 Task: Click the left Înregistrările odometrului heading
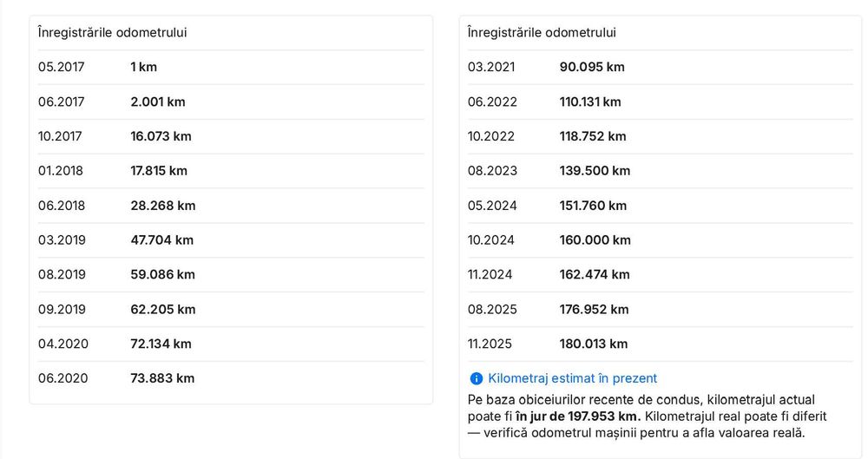[x=112, y=33]
